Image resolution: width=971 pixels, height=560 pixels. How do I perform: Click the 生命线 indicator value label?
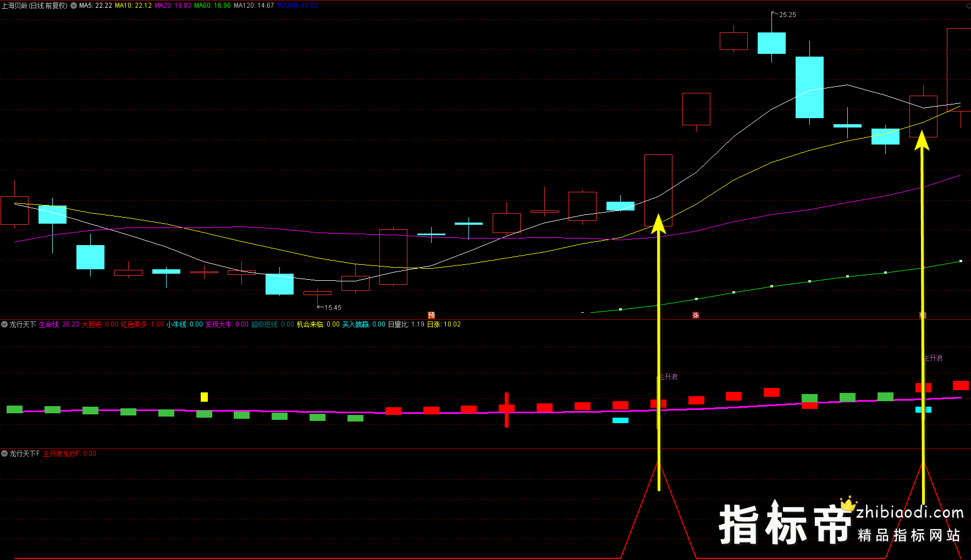click(x=59, y=324)
